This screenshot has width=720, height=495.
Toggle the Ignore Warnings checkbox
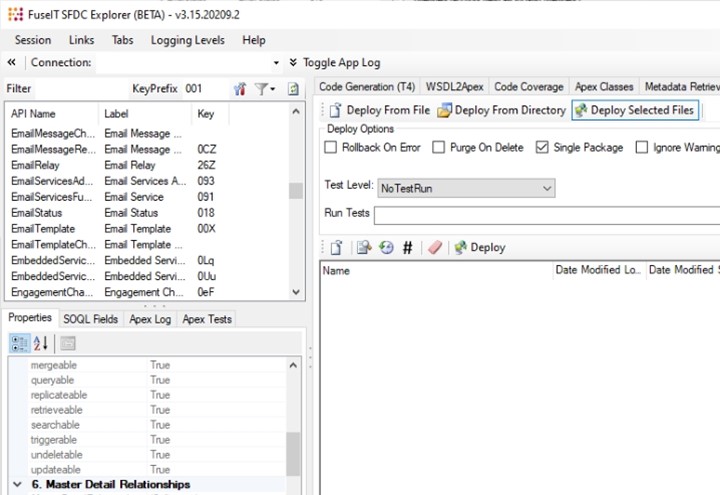click(x=641, y=147)
